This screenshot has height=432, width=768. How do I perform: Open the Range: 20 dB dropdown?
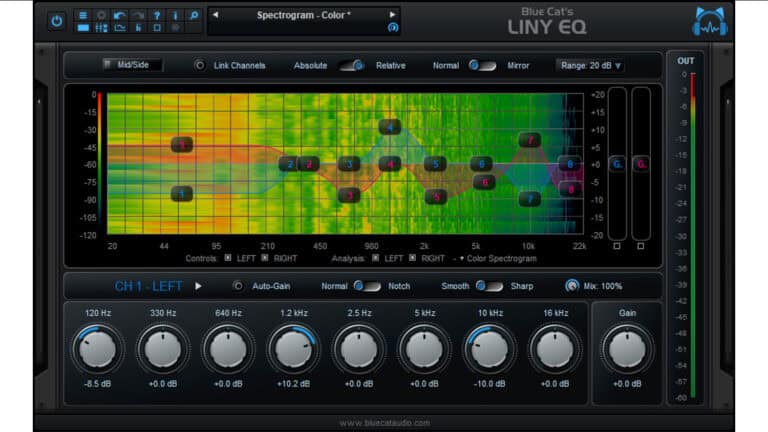point(591,66)
